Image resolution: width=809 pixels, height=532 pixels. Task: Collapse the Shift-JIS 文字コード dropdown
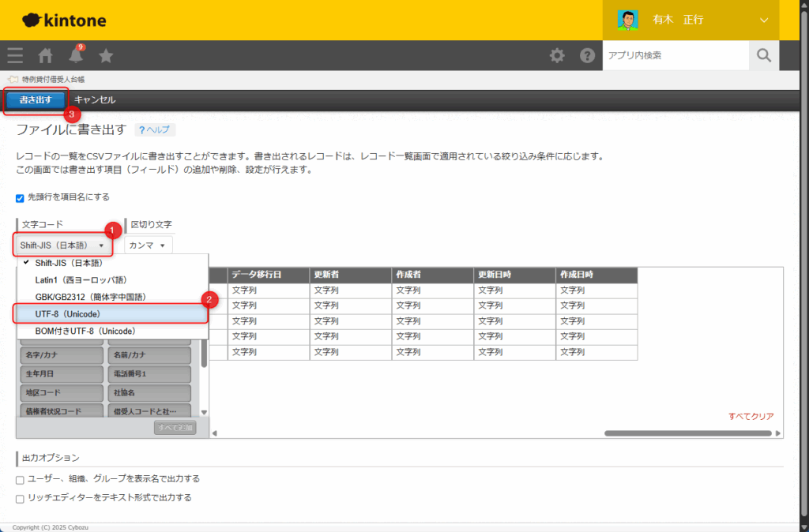pyautogui.click(x=62, y=245)
